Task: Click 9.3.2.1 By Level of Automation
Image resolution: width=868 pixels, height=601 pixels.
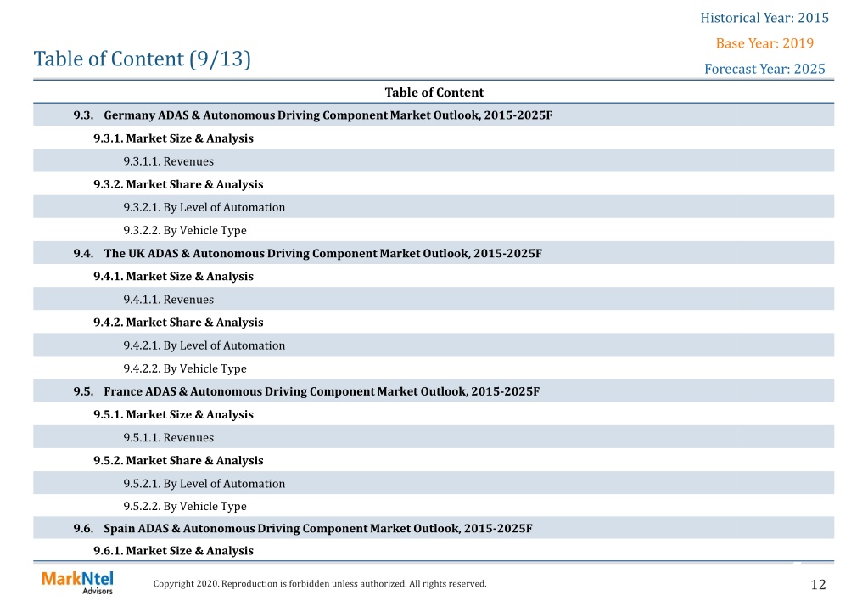Action: coord(434,207)
